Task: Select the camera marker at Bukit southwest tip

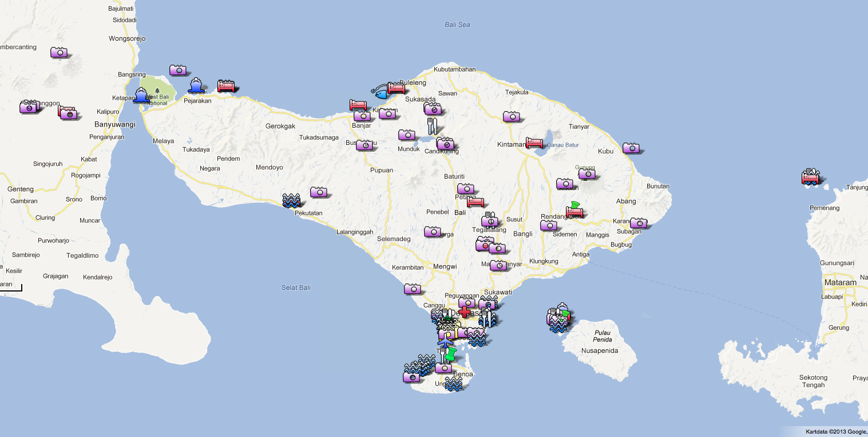Action: 411,377
